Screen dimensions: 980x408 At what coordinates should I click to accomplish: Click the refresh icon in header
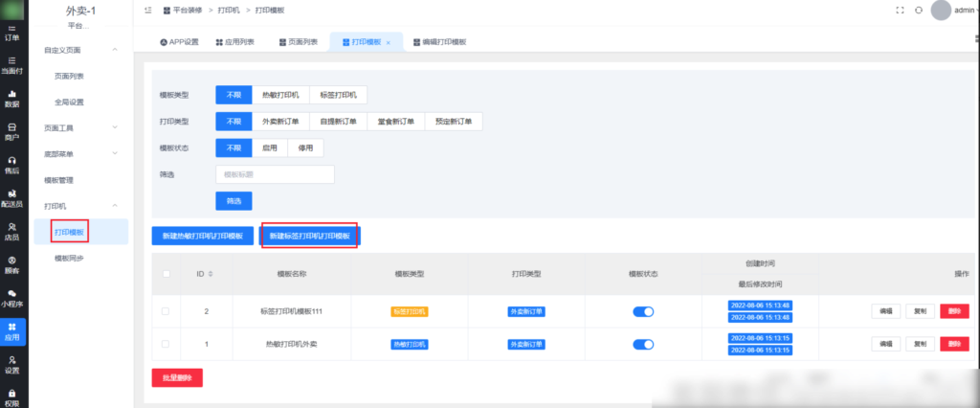point(919,11)
